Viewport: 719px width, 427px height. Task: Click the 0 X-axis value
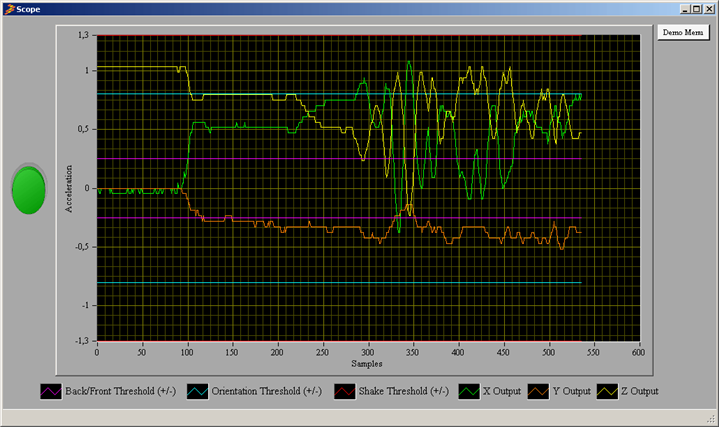(x=97, y=352)
